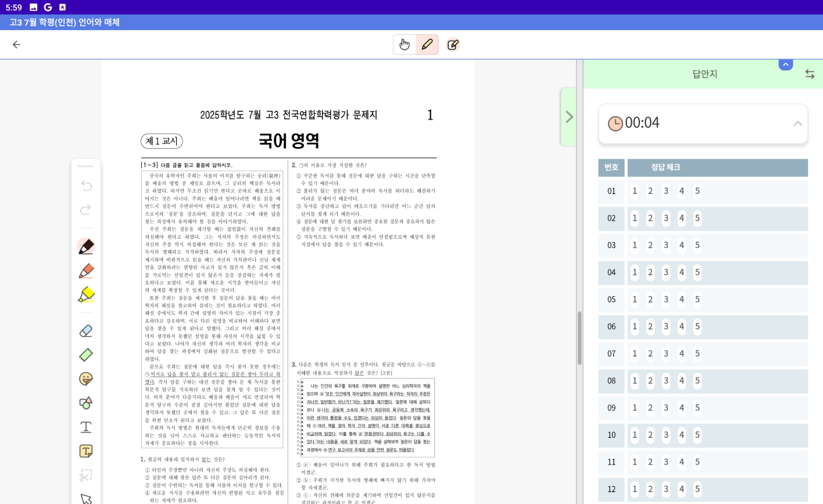Viewport: 823px width, 504px height.
Task: Collapse answer sheet with blue up chevron
Action: [786, 64]
